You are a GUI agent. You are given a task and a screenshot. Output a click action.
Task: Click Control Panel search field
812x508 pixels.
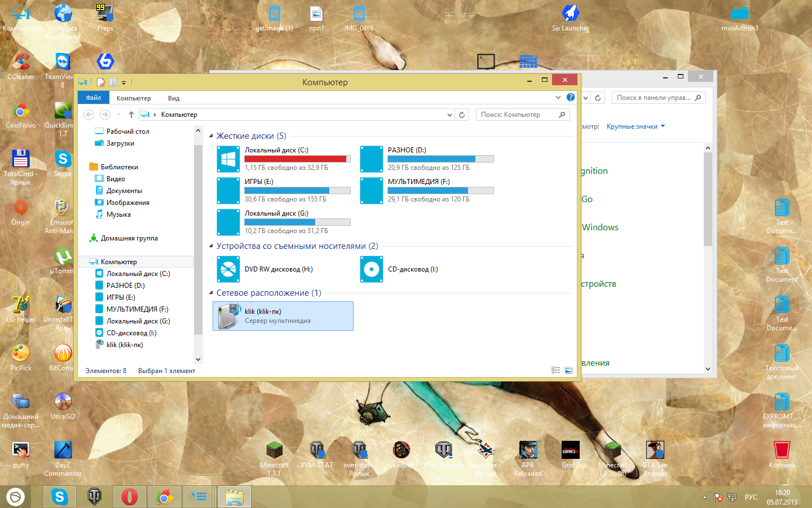point(659,98)
